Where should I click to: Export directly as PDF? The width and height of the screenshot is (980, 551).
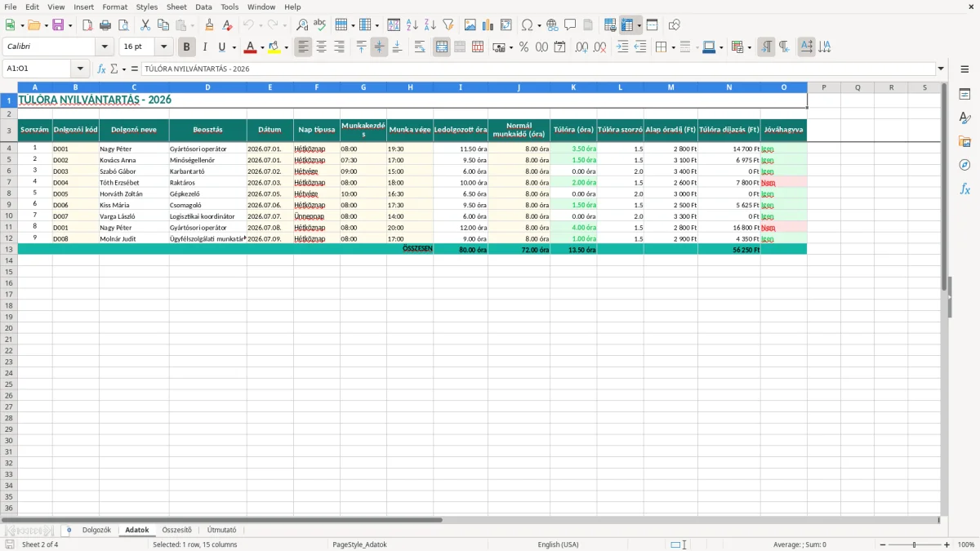(87, 25)
